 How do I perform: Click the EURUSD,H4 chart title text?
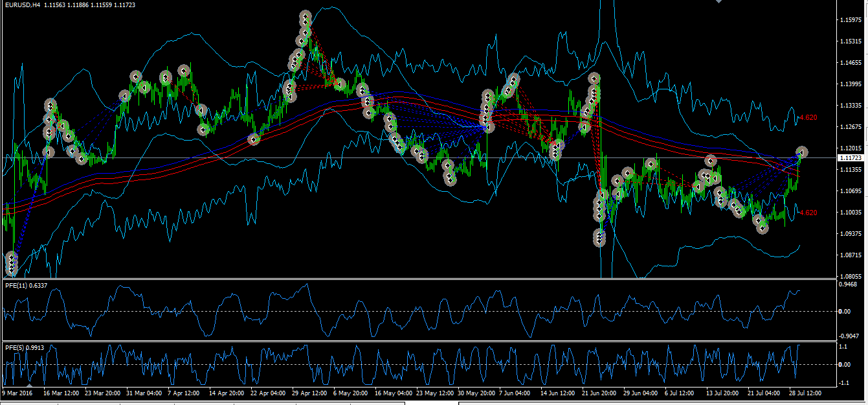(22, 5)
